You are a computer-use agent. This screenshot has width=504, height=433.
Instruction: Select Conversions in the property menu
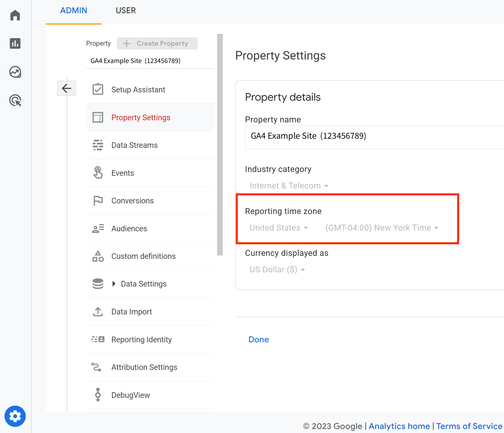pos(132,201)
